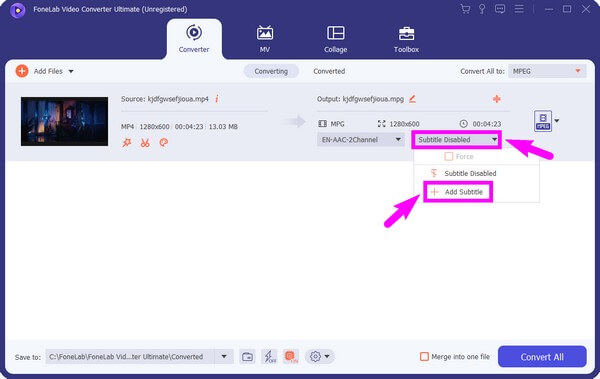
Task: Click the FoneLab app logo
Action: click(x=18, y=10)
